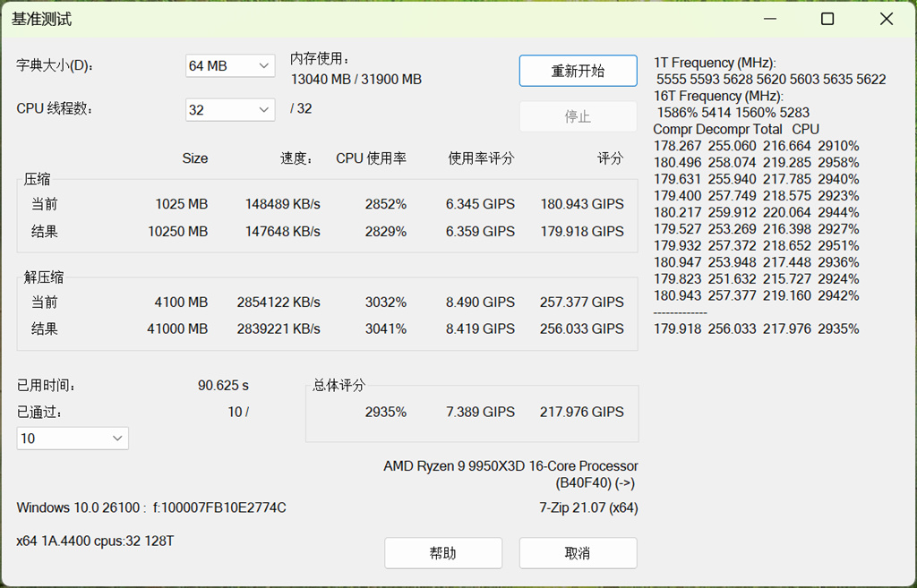Click the AMD Ryzen 9 9950X3D processor text
The width and height of the screenshot is (917, 588).
(510, 466)
